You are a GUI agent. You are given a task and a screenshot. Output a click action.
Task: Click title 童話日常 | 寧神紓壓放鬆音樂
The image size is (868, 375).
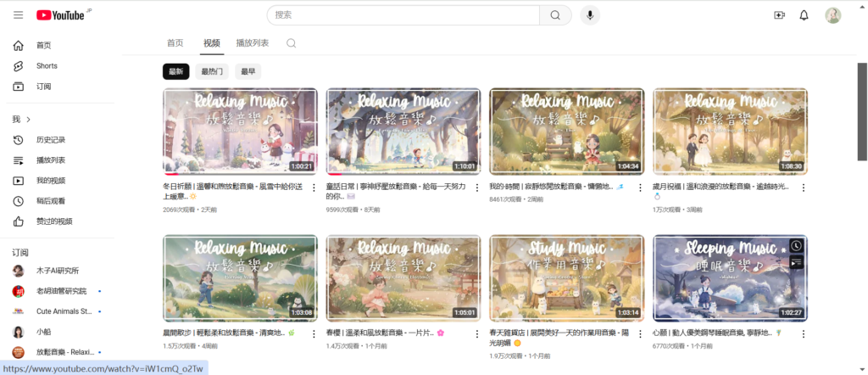coord(396,192)
